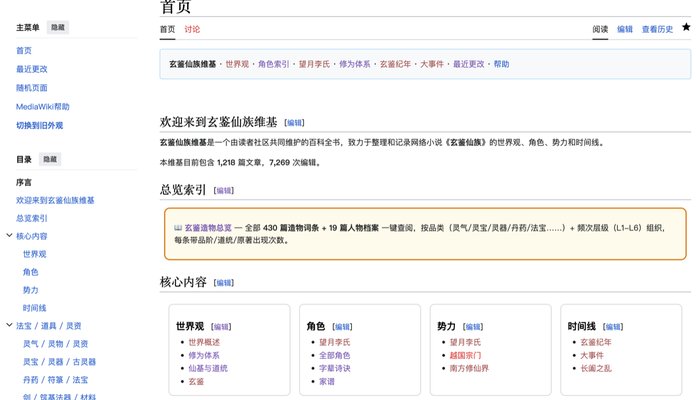
Task: Select the 阅读 view tab
Action: [x=600, y=29]
